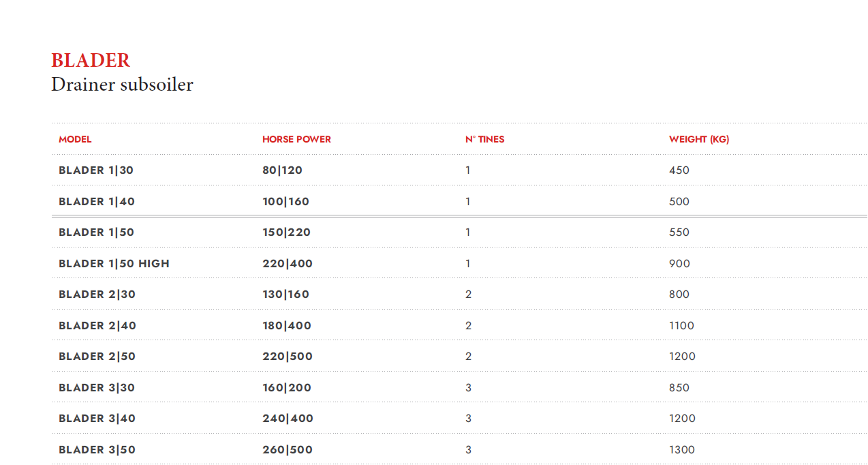
Task: Select the 450 weight value
Action: click(679, 170)
